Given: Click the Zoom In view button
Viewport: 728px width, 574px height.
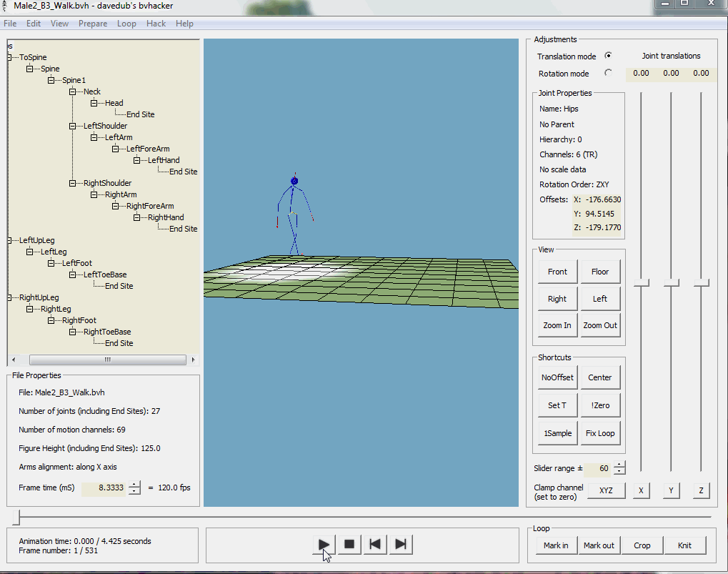Looking at the screenshot, I should point(557,325).
